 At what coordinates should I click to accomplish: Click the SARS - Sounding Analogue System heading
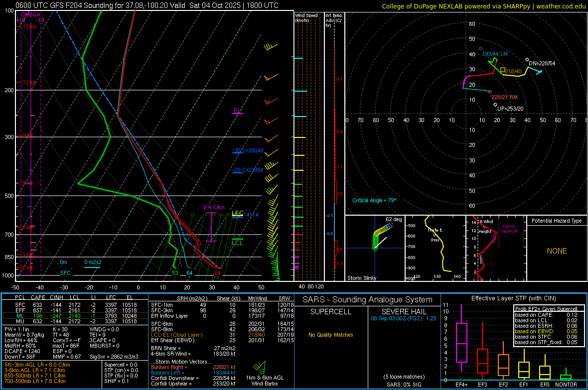(368, 300)
